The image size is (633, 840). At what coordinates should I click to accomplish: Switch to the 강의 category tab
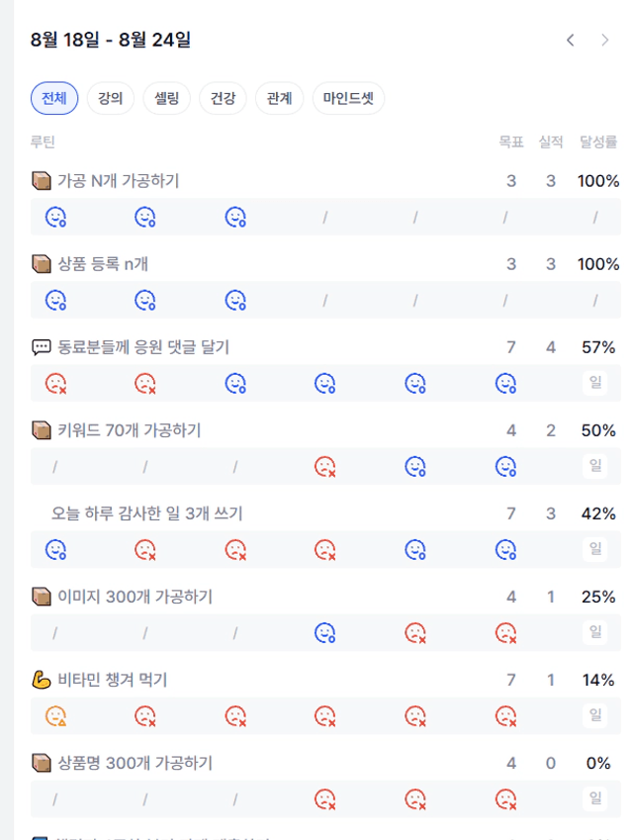111,98
